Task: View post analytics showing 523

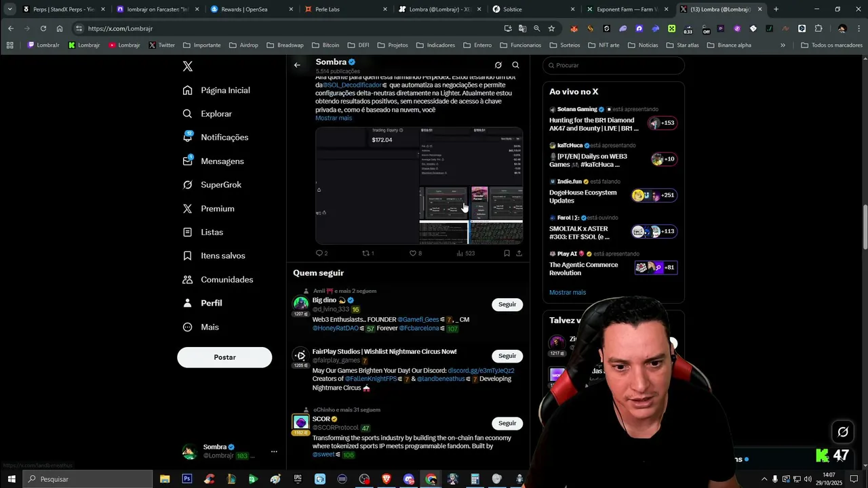Action: point(465,253)
